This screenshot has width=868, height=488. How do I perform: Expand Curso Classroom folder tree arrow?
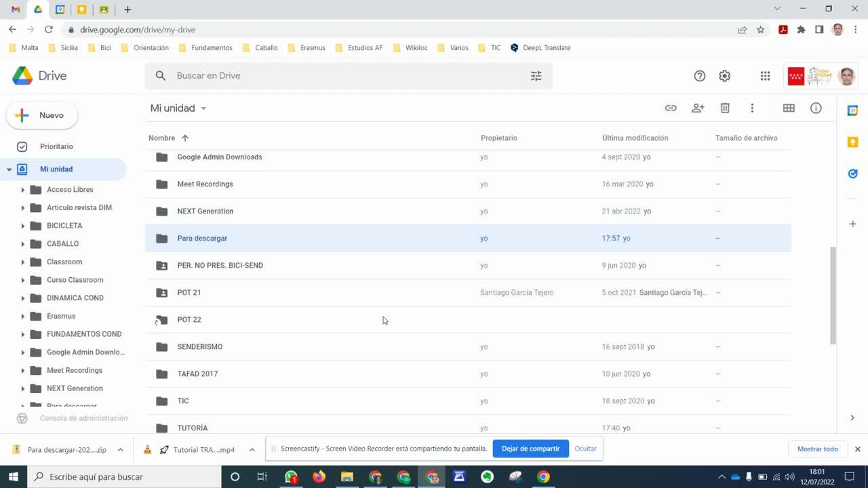pos(22,280)
